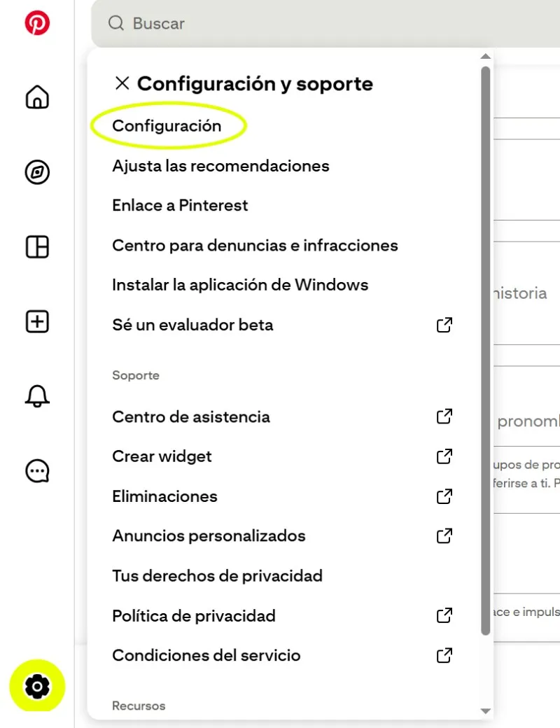The image size is (560, 728).
Task: Open Centro de asistencia external link
Action: [191, 416]
